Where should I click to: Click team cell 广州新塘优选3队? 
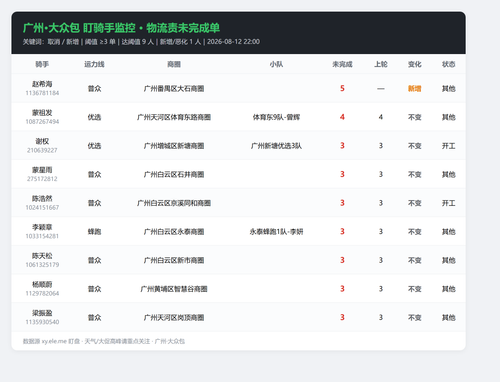tap(276, 146)
